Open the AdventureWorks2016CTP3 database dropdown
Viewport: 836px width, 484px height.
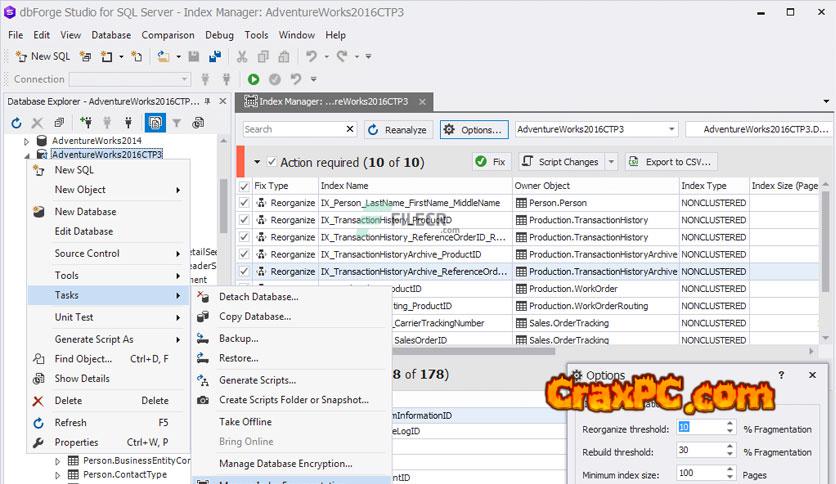point(669,130)
